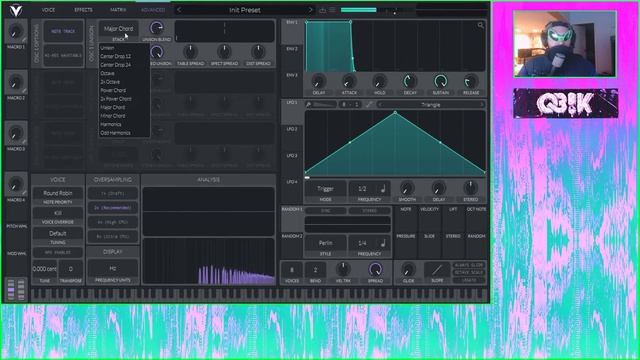Click Macro 1 edit pencil icon
Viewport: 640px width, 360px height.
click(24, 40)
